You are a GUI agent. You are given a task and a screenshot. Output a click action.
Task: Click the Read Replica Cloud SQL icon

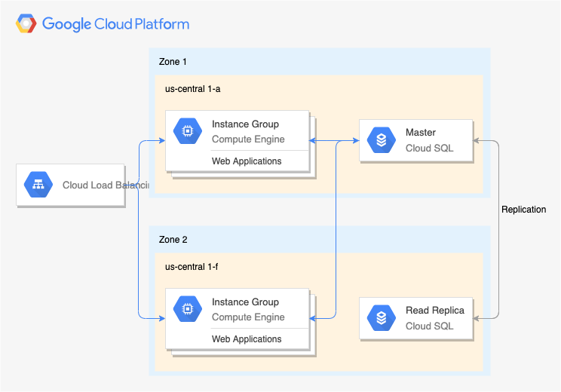click(382, 317)
